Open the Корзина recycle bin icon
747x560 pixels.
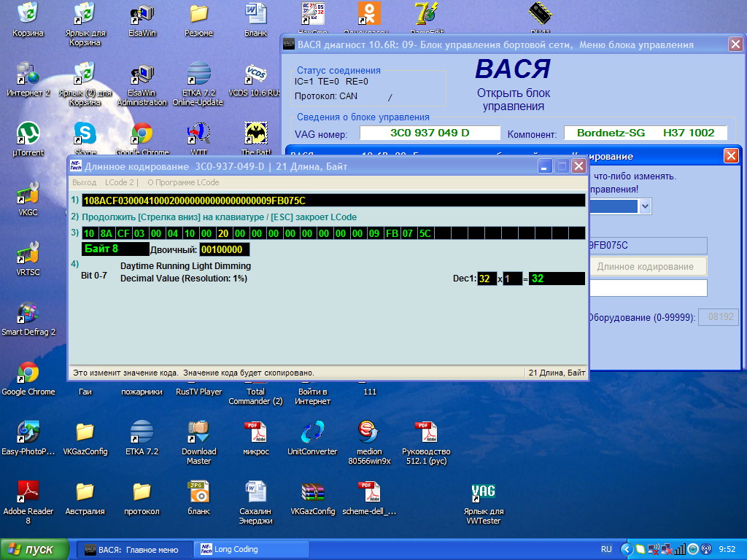tap(28, 13)
